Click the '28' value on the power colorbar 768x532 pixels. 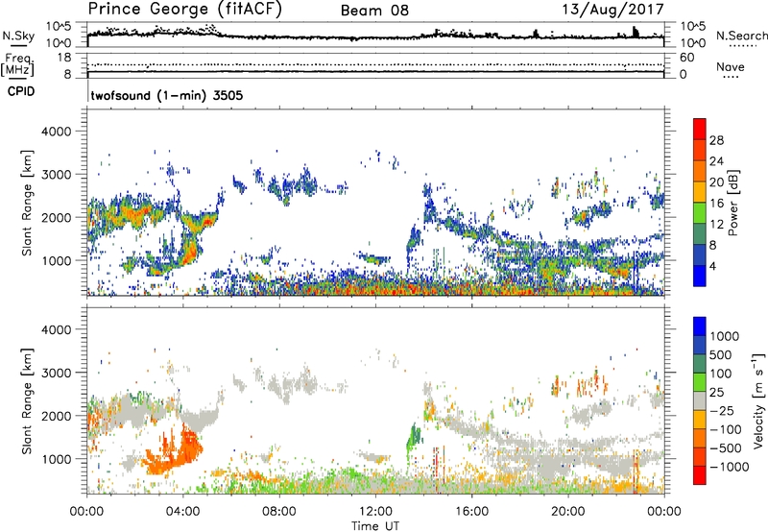coord(716,140)
